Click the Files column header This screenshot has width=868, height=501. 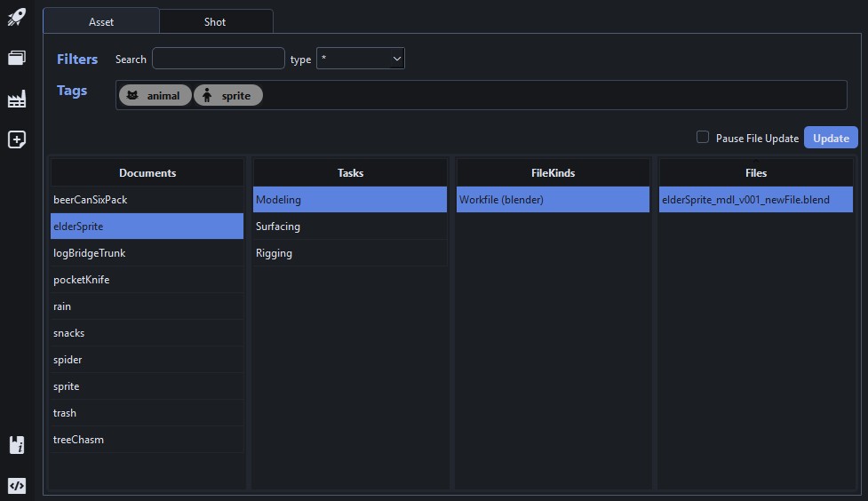coord(756,172)
